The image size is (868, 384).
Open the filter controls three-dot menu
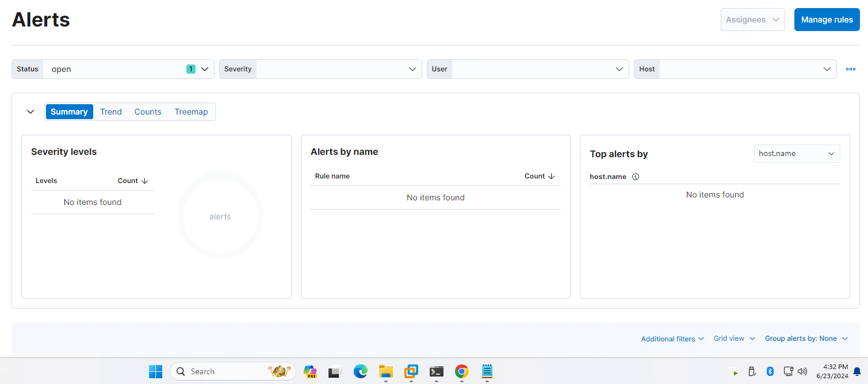[851, 69]
